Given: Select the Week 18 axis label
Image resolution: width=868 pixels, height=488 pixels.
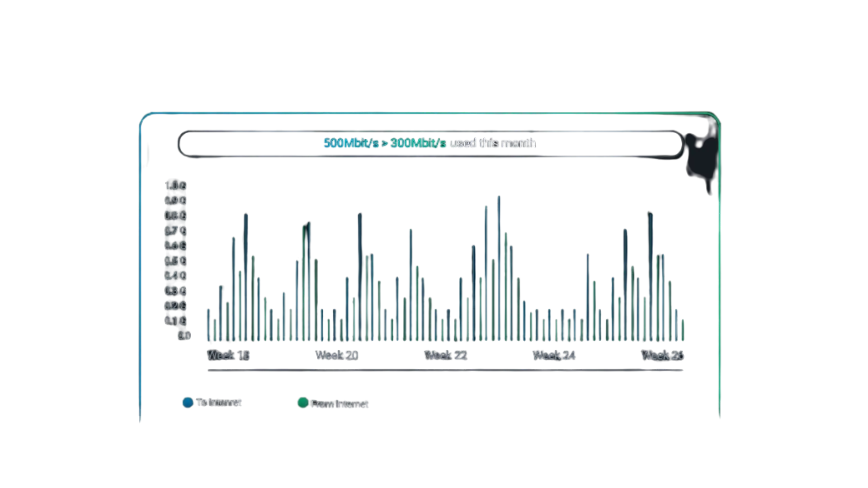Looking at the screenshot, I should point(228,355).
